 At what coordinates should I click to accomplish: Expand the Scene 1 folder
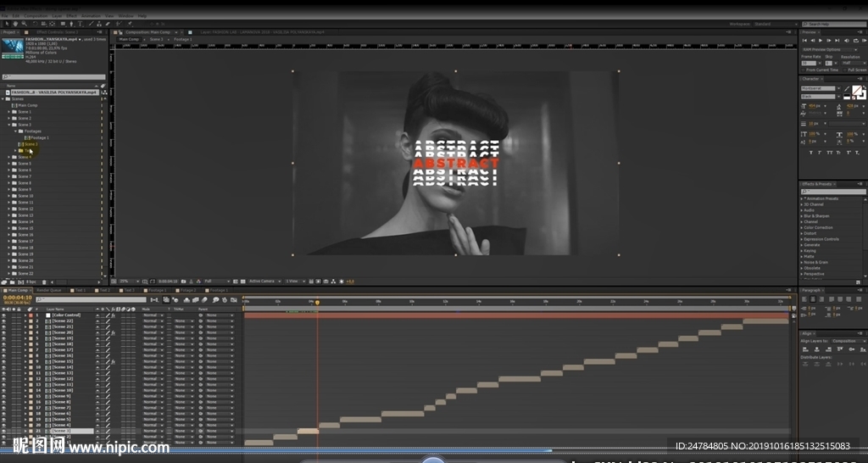click(x=8, y=111)
